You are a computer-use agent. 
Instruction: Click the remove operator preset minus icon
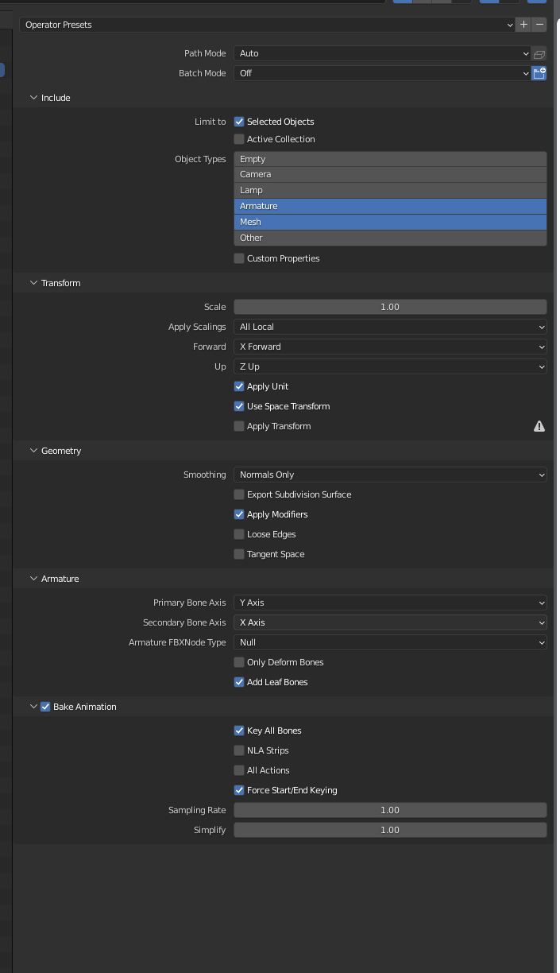pos(539,25)
